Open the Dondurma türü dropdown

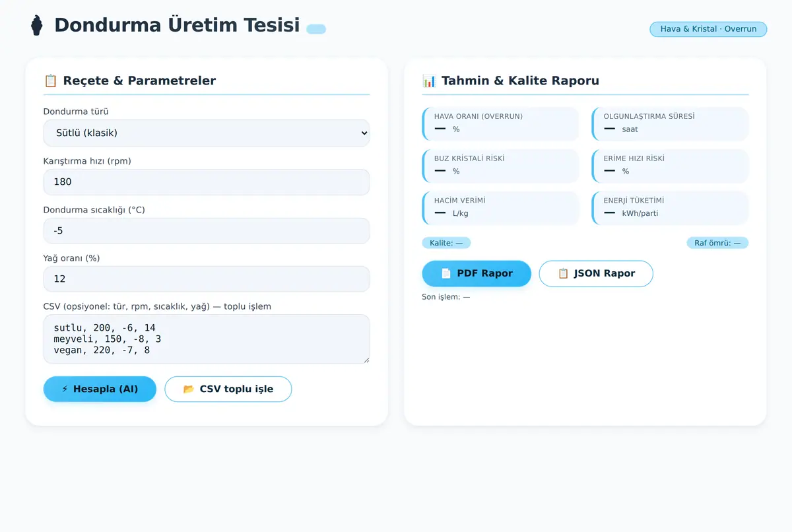pyautogui.click(x=207, y=133)
